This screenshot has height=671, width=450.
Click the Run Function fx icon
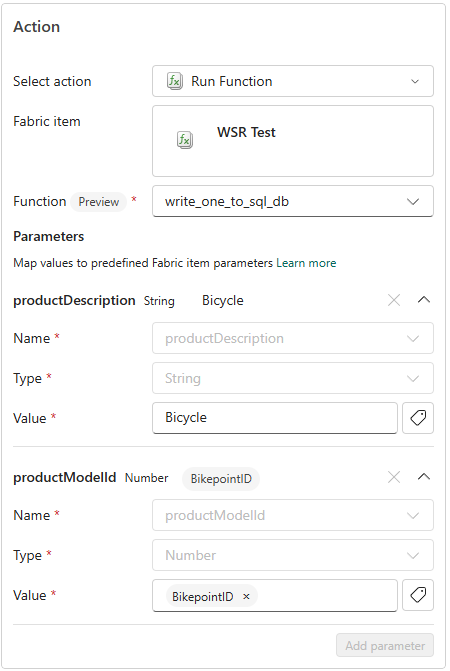(175, 81)
